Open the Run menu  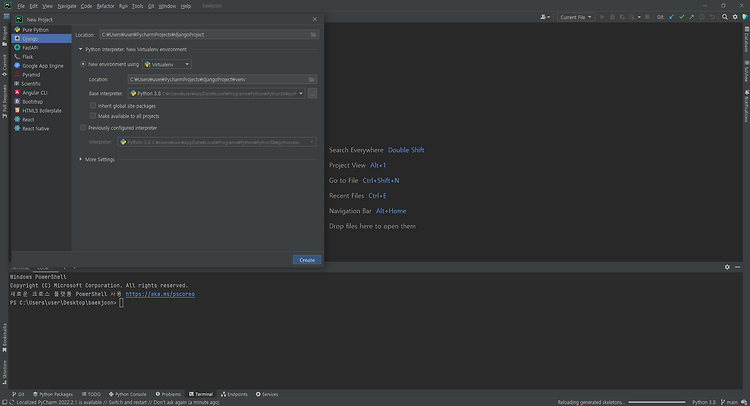tap(123, 6)
